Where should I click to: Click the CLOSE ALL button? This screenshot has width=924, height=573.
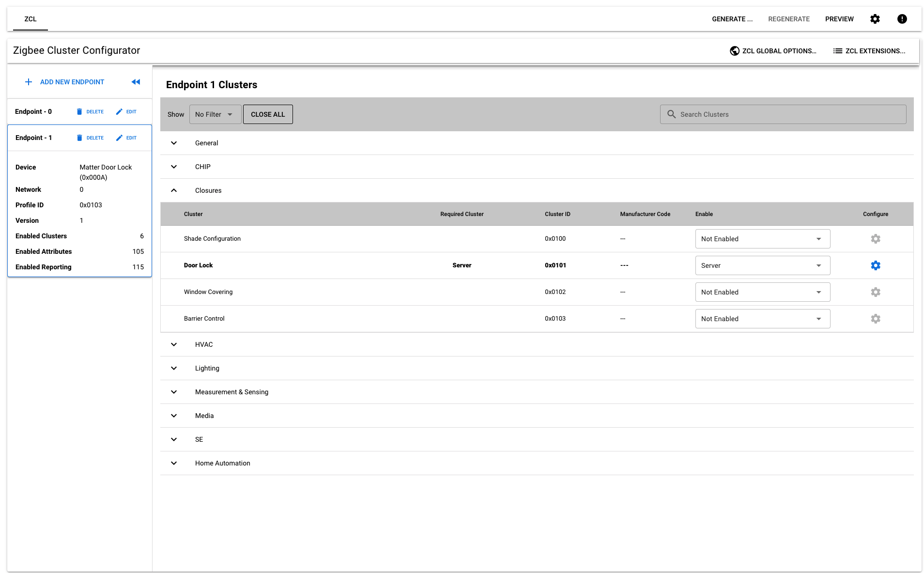click(268, 114)
